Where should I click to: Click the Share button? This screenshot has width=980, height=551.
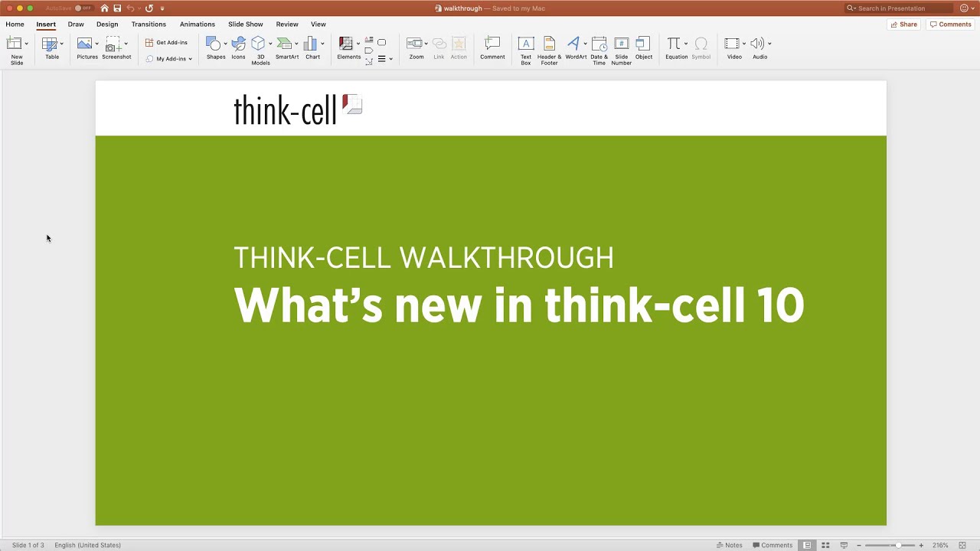click(x=903, y=24)
